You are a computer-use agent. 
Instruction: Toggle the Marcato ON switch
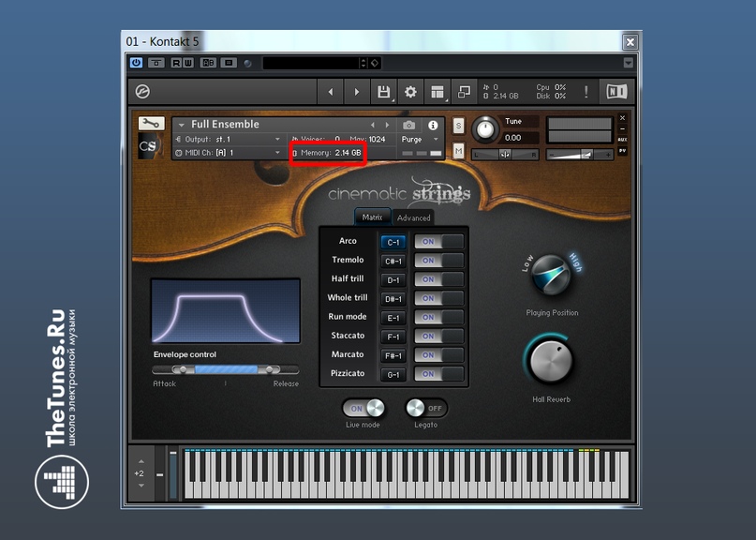pos(438,354)
